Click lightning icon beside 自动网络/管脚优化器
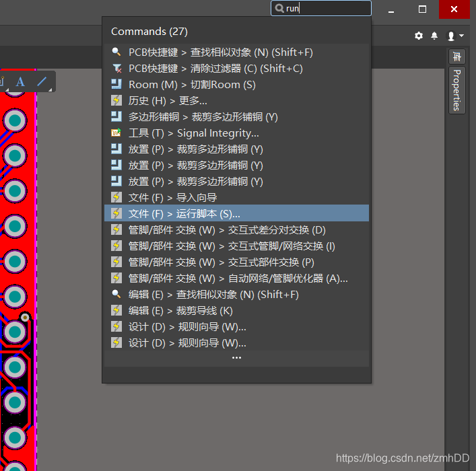Image resolution: width=476 pixels, height=471 pixels. tap(116, 278)
